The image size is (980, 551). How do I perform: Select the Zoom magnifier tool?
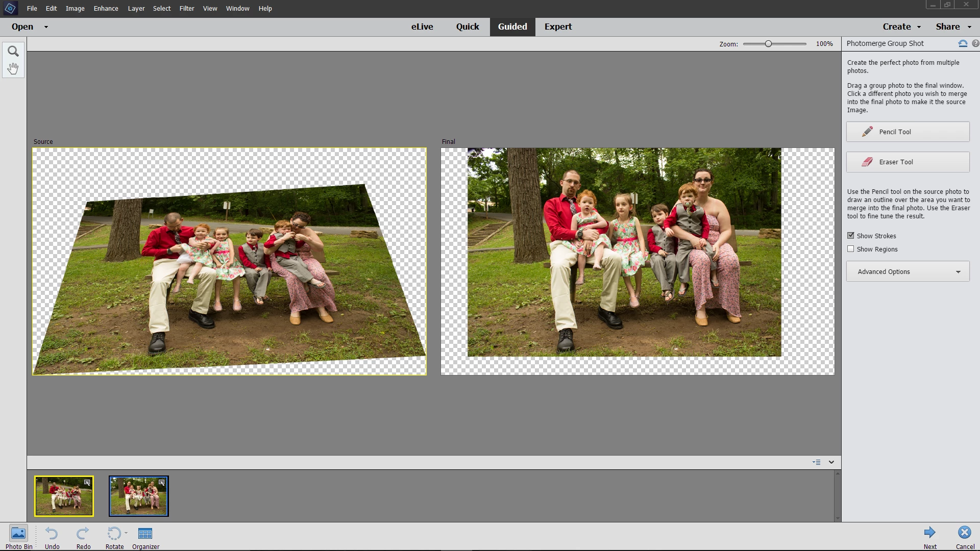(x=13, y=51)
